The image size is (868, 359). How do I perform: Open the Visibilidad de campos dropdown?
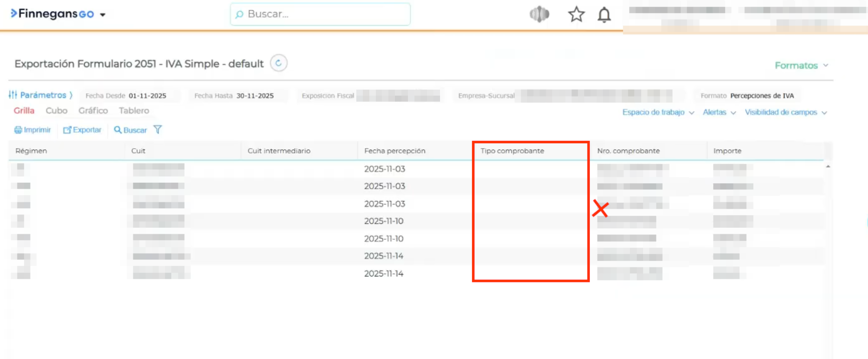[x=785, y=112]
